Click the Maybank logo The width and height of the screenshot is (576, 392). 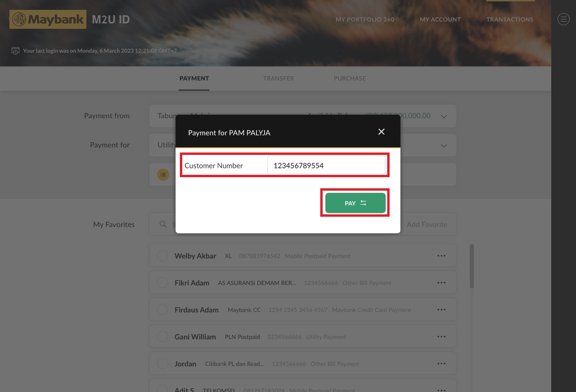point(48,20)
